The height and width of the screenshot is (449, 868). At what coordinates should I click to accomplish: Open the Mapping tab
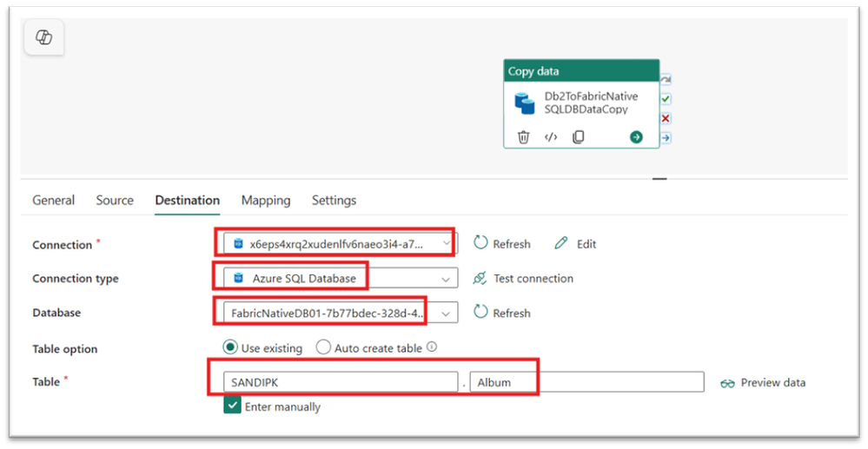click(266, 201)
